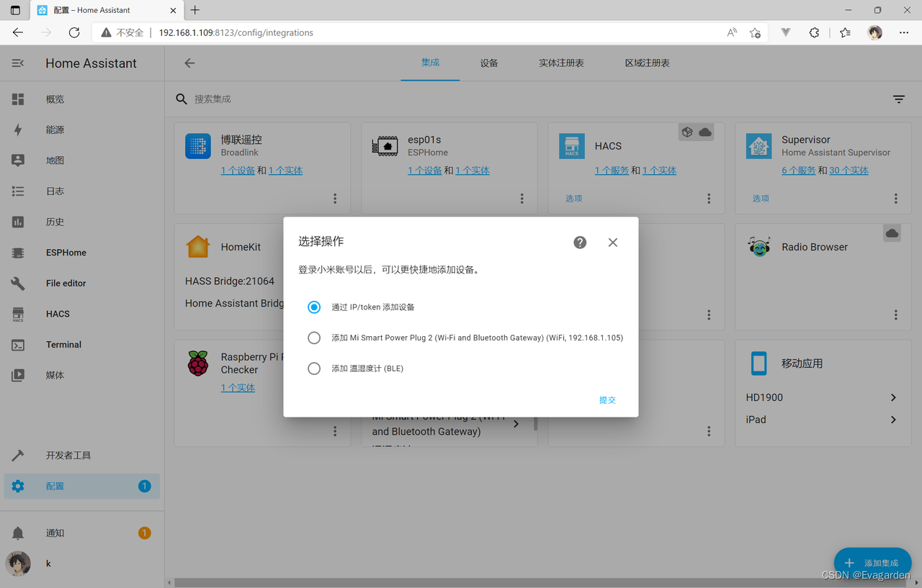Open Raspberry Pi Checker "1 个实体" link
This screenshot has height=588, width=922.
238,388
